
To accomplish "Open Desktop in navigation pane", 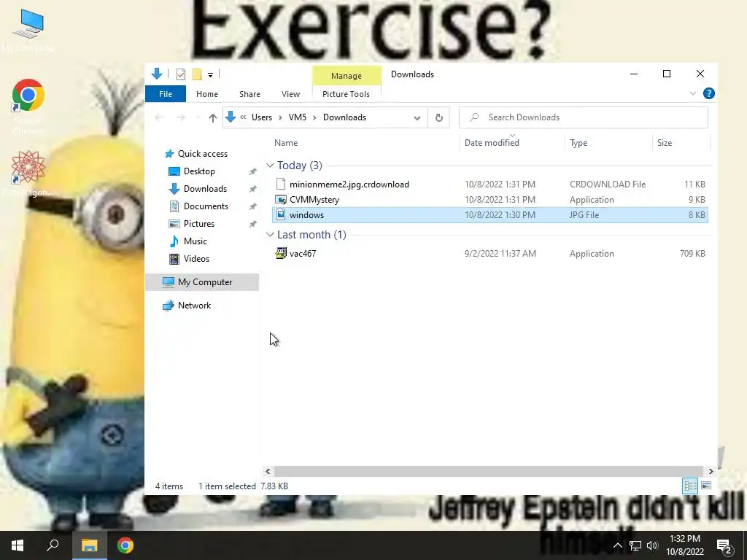I will tap(199, 171).
